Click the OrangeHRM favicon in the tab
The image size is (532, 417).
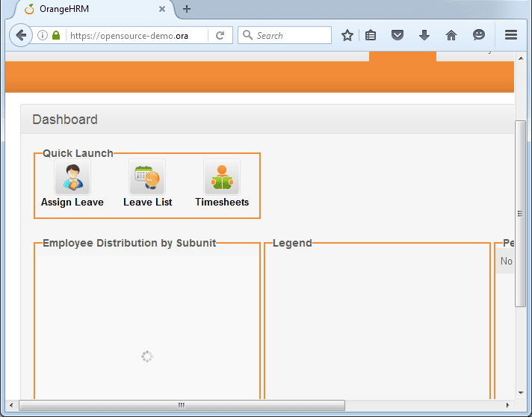(x=30, y=9)
